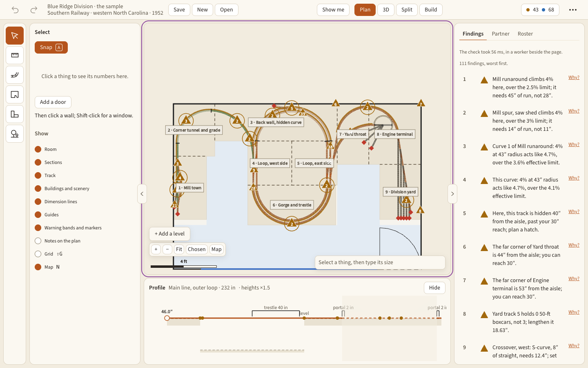Toggle Room visibility
Screen dimensions: 588x368
(38, 149)
